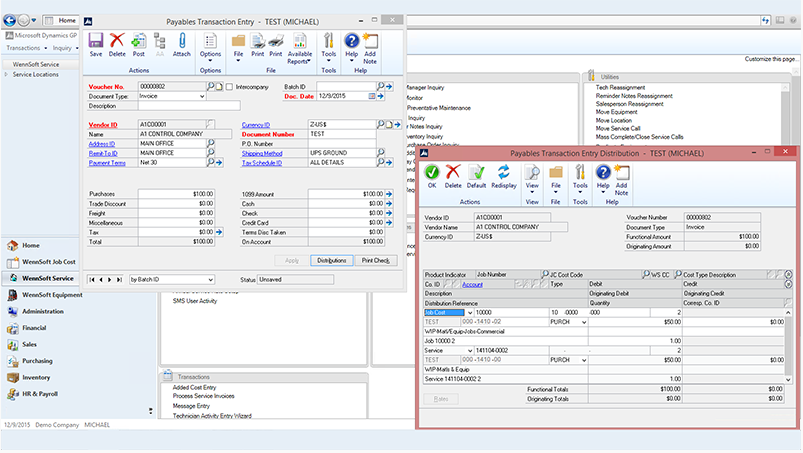Expand the Service Locations tree item
This screenshot has width=803, height=453.
[6, 75]
